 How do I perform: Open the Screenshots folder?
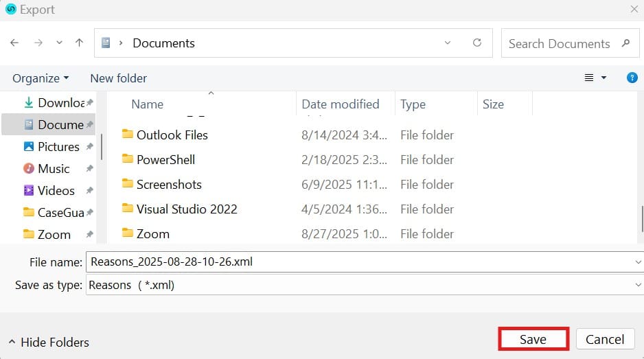point(168,184)
